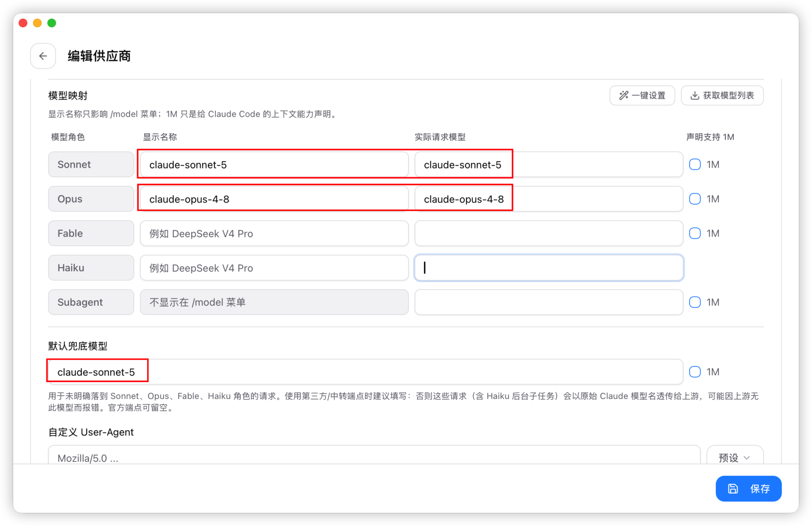Edit the Sonnet display name field

pos(274,164)
